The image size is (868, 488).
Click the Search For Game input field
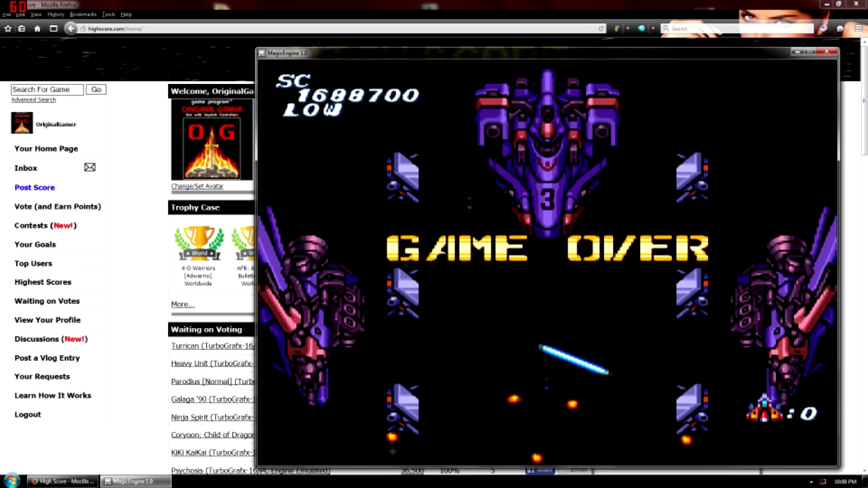(47, 89)
